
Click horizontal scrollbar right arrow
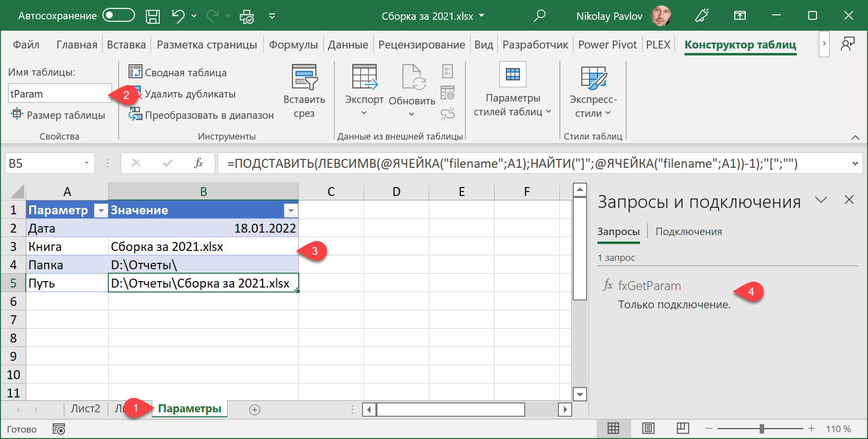point(565,409)
